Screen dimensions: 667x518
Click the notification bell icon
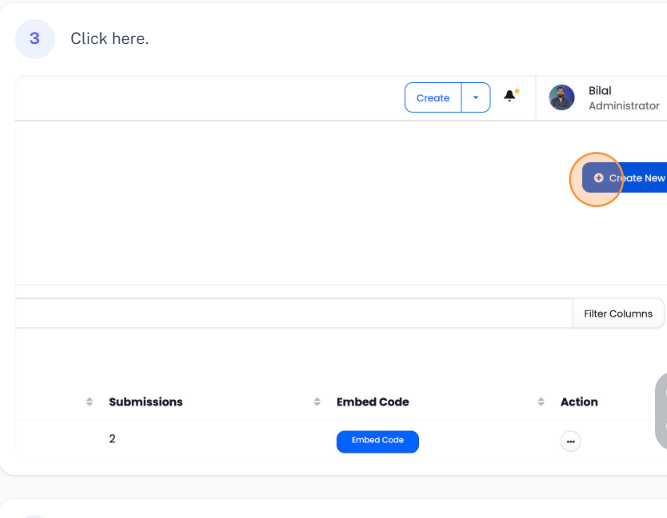point(510,96)
